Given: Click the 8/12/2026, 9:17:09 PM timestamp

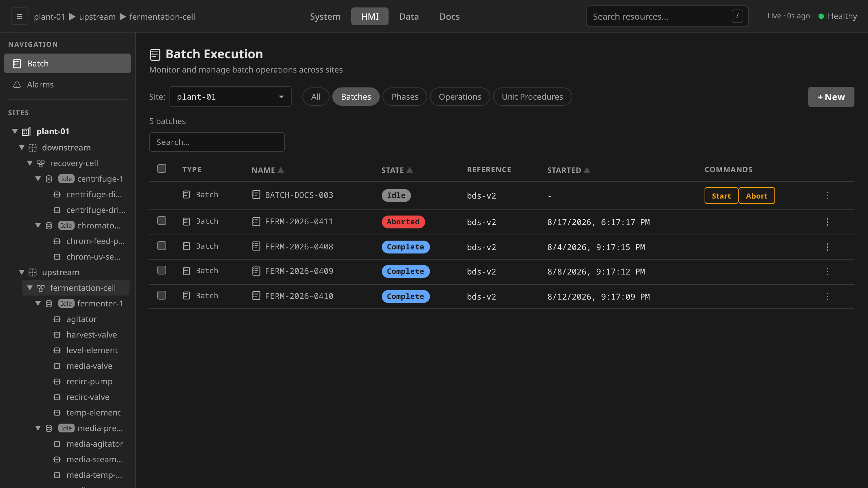Looking at the screenshot, I should point(598,297).
